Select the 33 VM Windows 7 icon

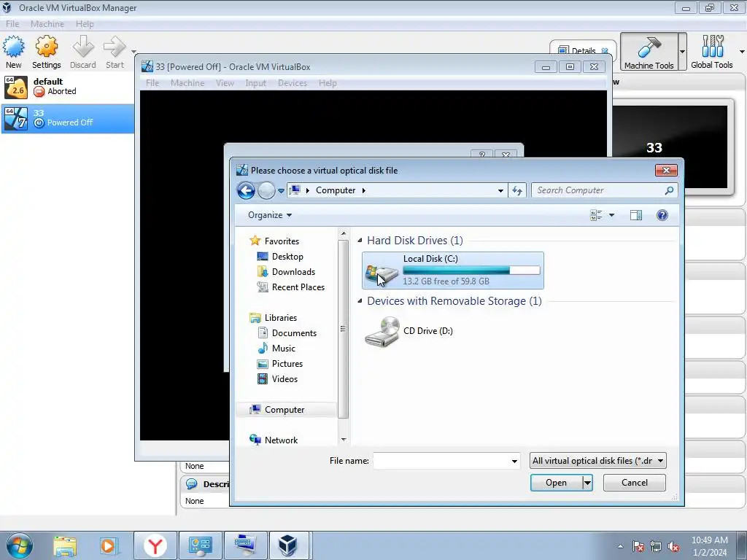(16, 119)
